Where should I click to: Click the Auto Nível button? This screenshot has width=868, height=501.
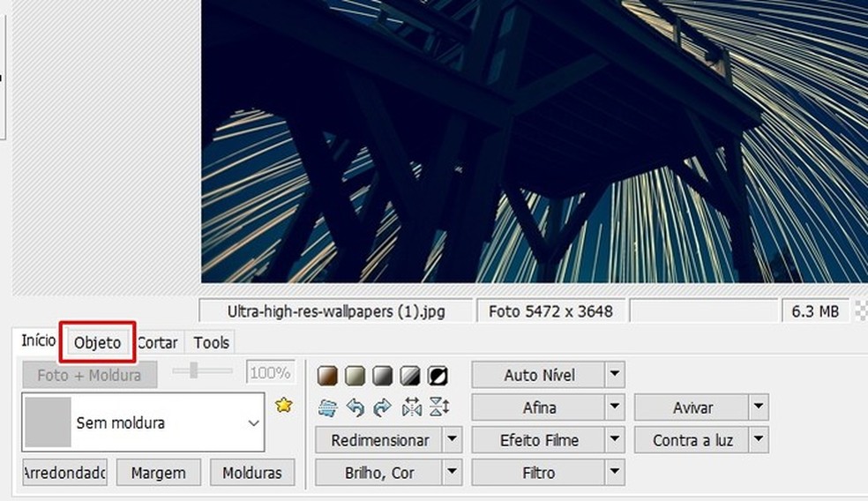click(x=539, y=376)
